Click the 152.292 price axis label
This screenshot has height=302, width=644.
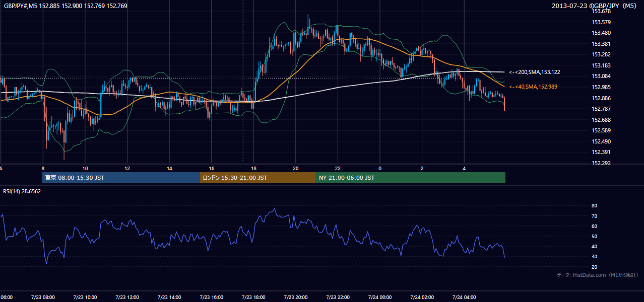tap(602, 163)
